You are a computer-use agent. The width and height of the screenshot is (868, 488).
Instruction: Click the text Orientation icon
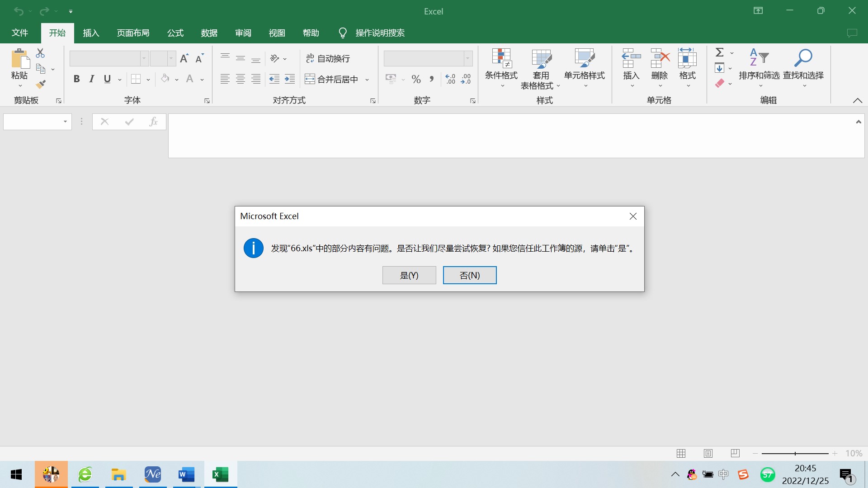(274, 58)
